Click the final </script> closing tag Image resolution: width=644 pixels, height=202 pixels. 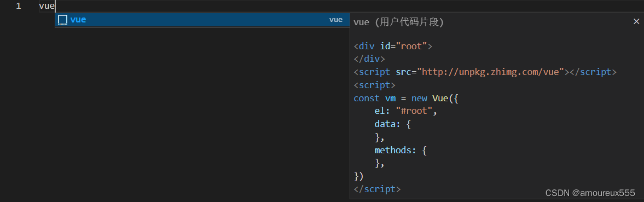[x=377, y=189]
